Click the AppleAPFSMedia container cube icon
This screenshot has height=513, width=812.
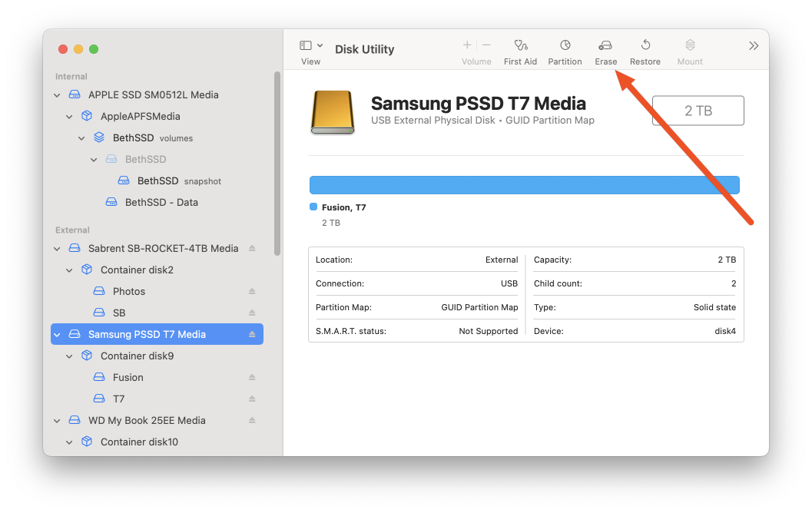coord(87,116)
